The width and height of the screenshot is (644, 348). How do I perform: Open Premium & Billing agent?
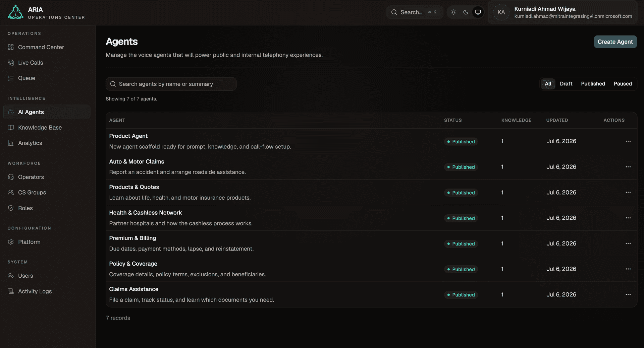pos(132,238)
